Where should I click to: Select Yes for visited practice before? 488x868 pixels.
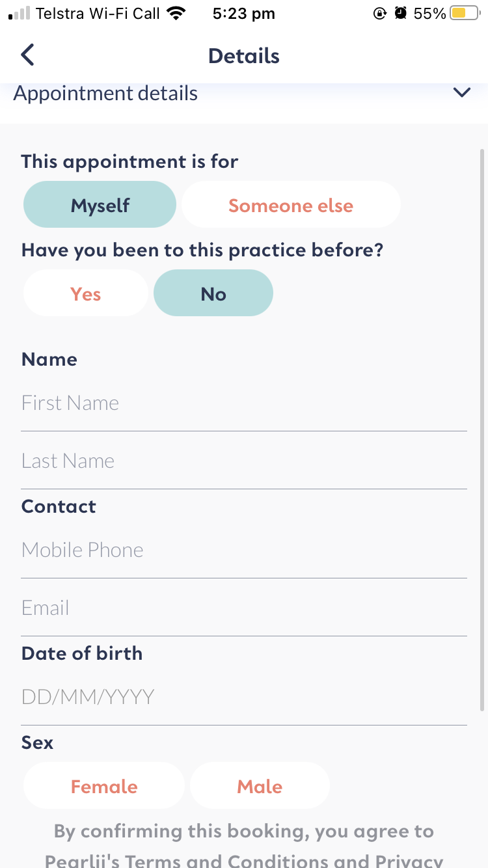[86, 293]
